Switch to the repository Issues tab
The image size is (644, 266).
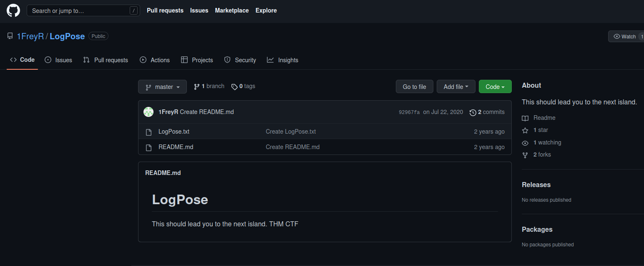pyautogui.click(x=58, y=60)
